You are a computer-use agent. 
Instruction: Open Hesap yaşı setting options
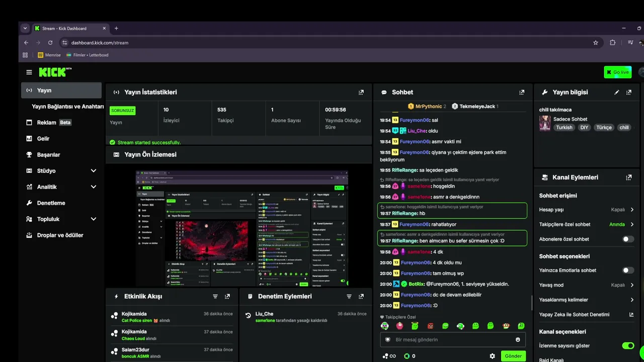pyautogui.click(x=586, y=210)
